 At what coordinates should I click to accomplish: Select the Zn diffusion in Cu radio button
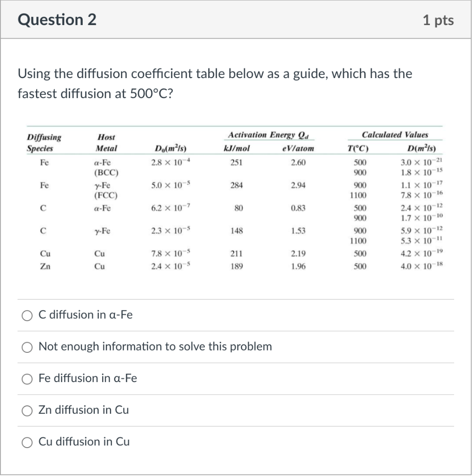click(27, 410)
